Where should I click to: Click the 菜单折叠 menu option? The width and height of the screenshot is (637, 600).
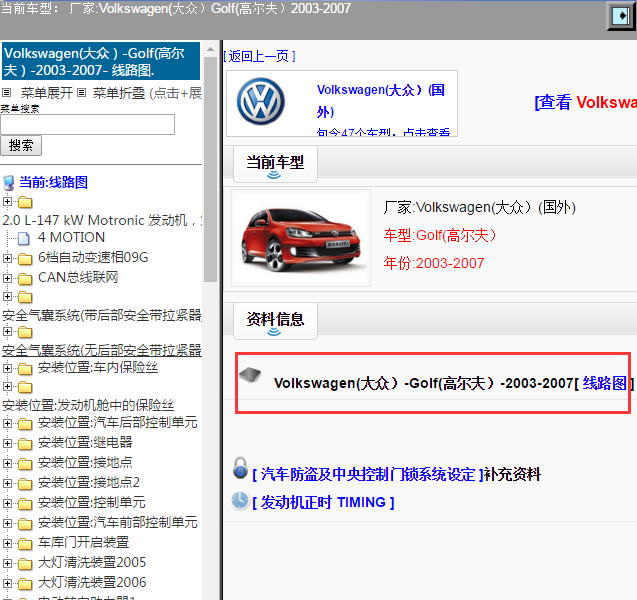coord(119,93)
